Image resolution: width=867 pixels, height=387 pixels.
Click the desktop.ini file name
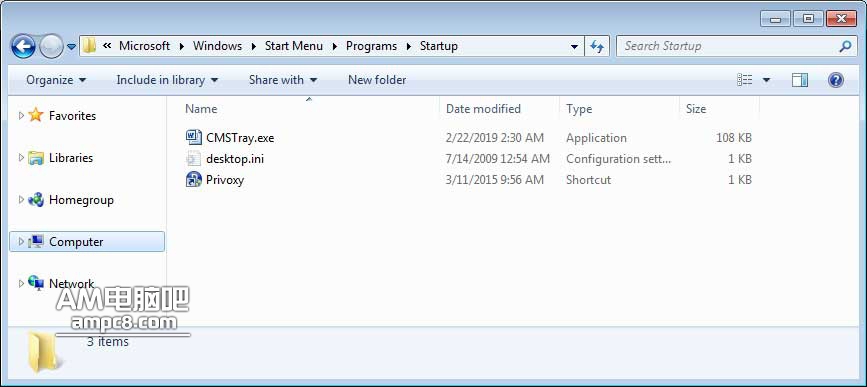[x=235, y=159]
